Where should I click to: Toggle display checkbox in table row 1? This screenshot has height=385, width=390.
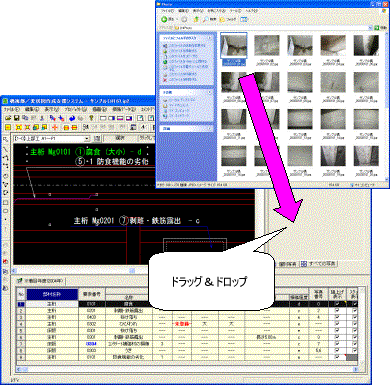[337, 304]
